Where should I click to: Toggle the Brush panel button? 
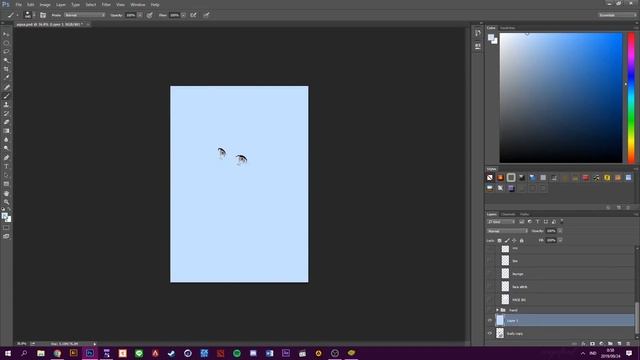(43, 15)
